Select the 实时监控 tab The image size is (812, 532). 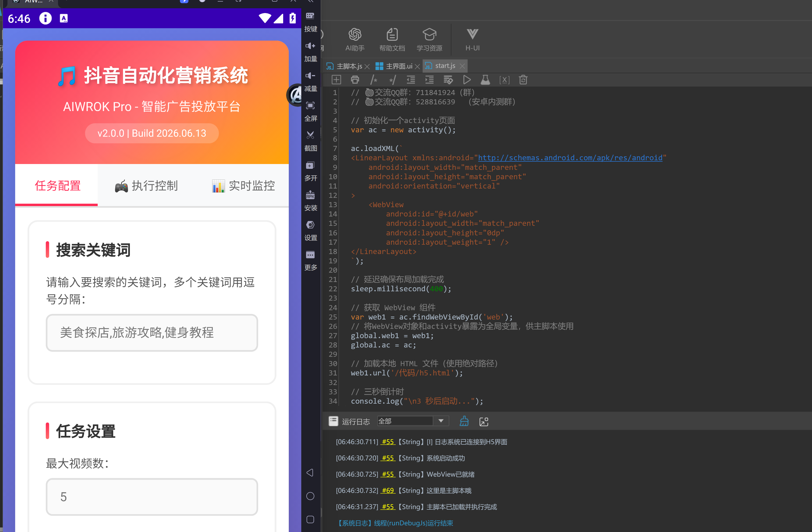pyautogui.click(x=243, y=186)
